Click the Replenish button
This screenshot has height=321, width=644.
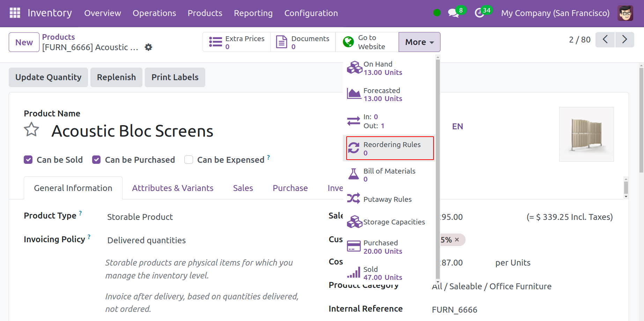[116, 77]
